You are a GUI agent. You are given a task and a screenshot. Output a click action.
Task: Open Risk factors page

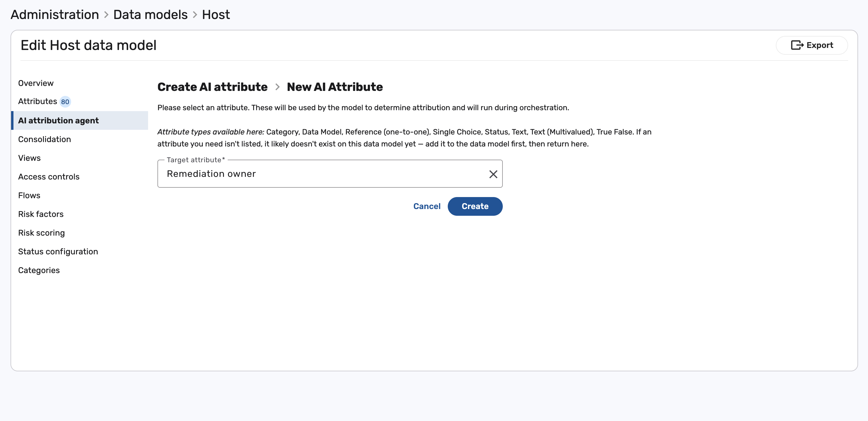tap(41, 214)
